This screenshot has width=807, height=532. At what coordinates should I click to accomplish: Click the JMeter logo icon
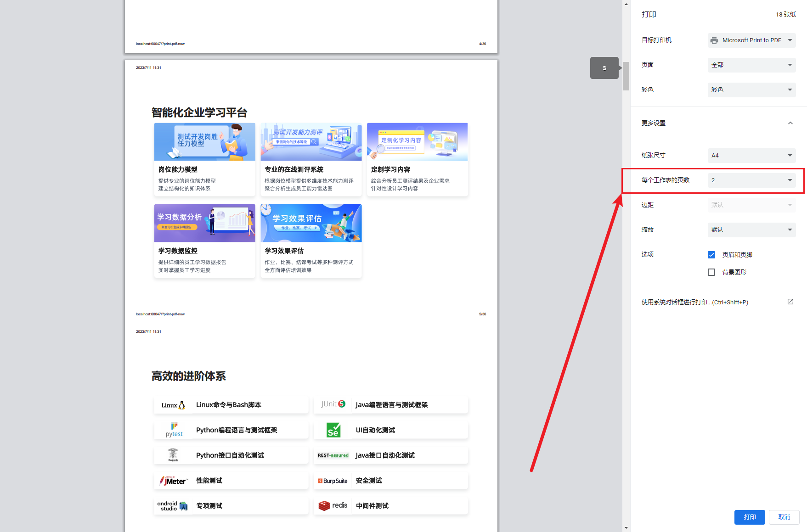point(174,481)
